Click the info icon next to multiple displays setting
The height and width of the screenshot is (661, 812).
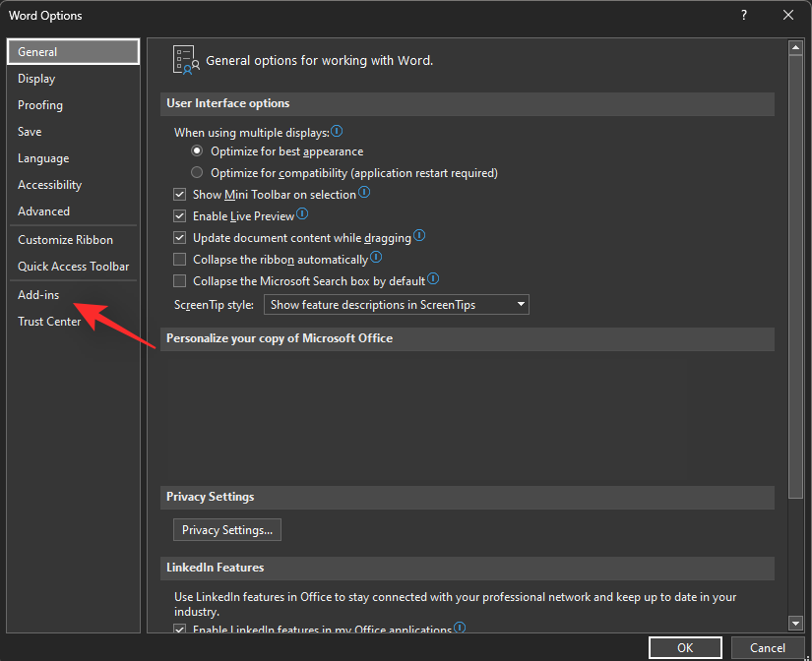(x=335, y=131)
